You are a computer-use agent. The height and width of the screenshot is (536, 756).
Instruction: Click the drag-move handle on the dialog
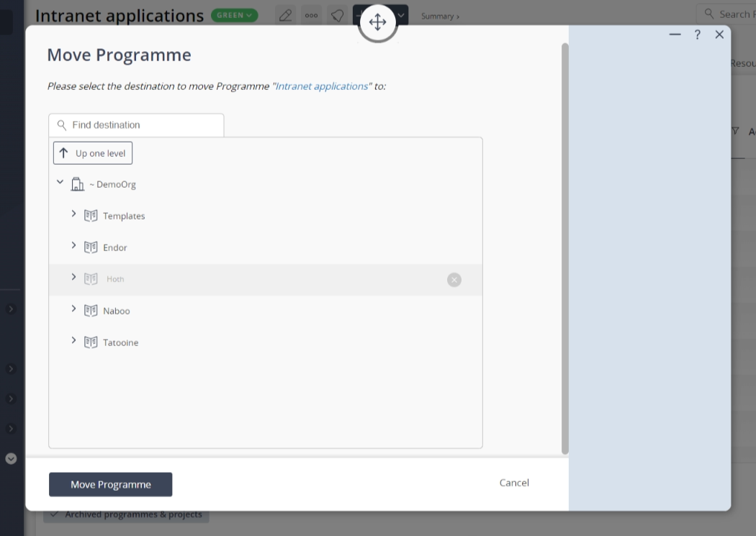(377, 22)
